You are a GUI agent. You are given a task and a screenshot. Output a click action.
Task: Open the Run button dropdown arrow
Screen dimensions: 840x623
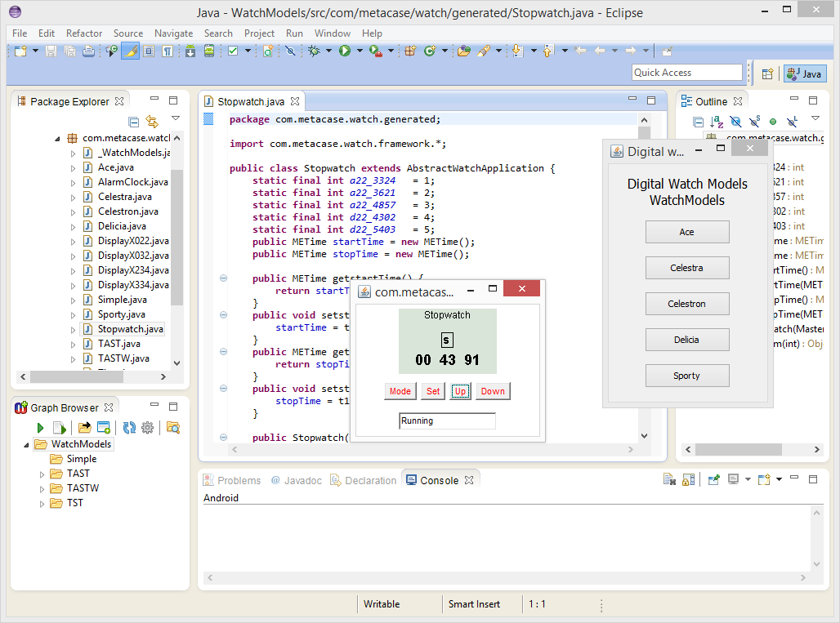358,50
